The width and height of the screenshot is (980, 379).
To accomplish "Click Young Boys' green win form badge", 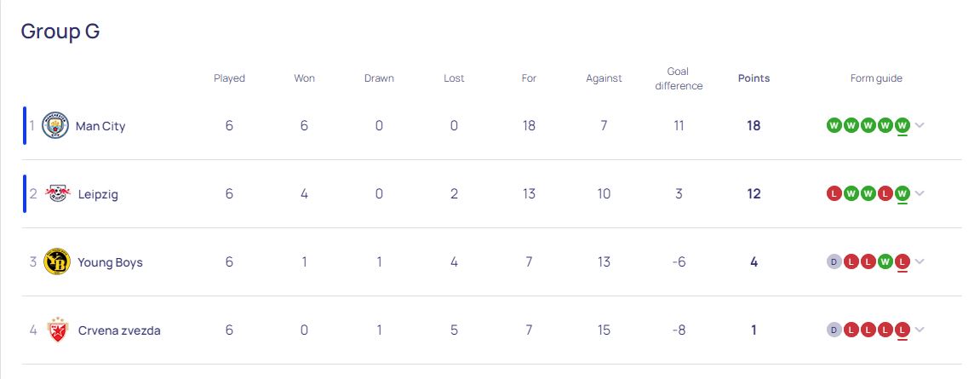I will tap(885, 262).
